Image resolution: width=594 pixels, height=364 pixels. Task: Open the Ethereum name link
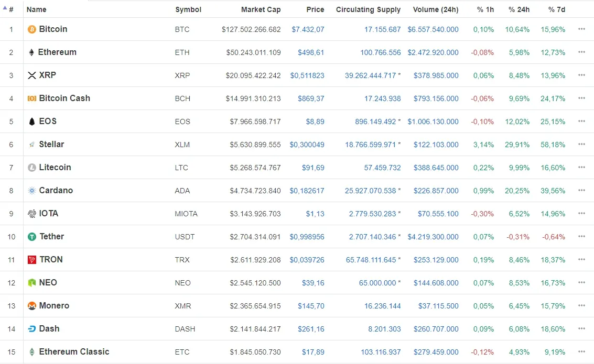(x=57, y=52)
